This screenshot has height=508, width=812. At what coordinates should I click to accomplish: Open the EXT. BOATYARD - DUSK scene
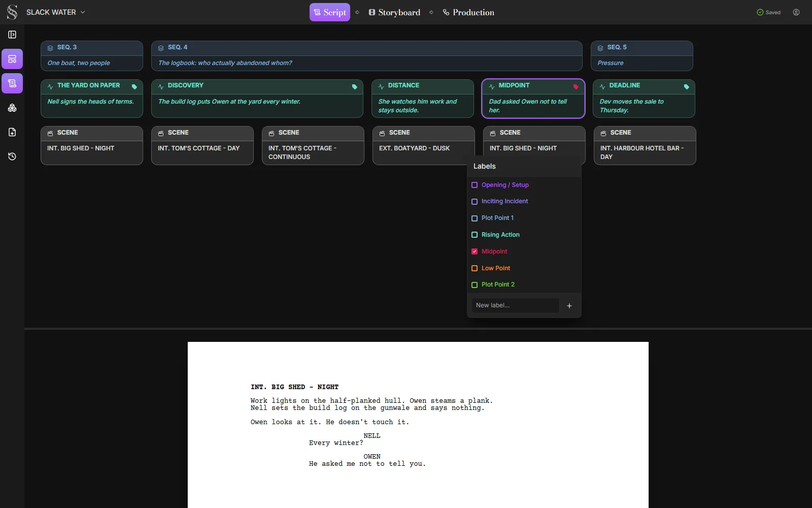pos(424,145)
